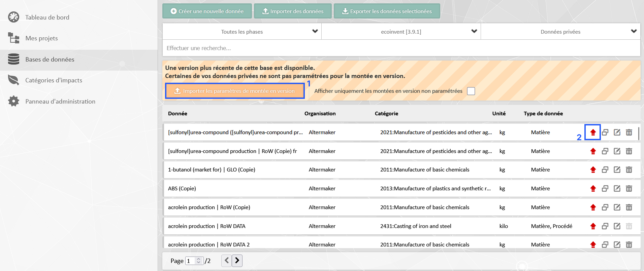Click red upgrade arrow for sulfonylurea-compound first row
The height and width of the screenshot is (271, 644).
[593, 132]
